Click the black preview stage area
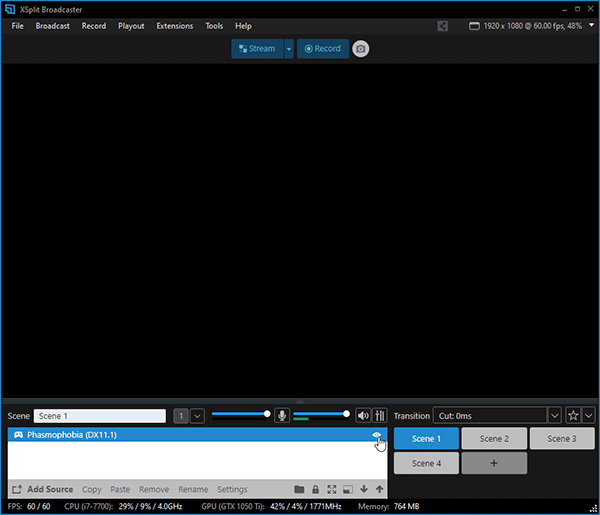Screen dimensions: 600x515 pos(300,230)
